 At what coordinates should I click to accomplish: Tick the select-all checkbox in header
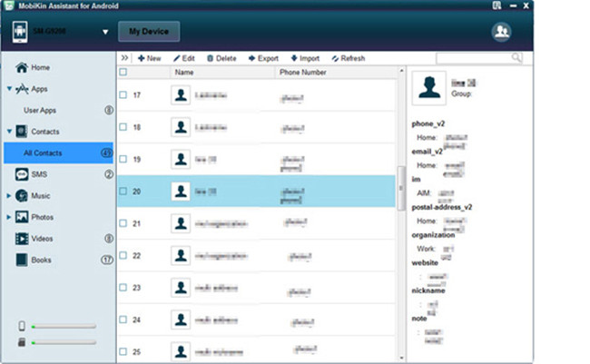[123, 72]
